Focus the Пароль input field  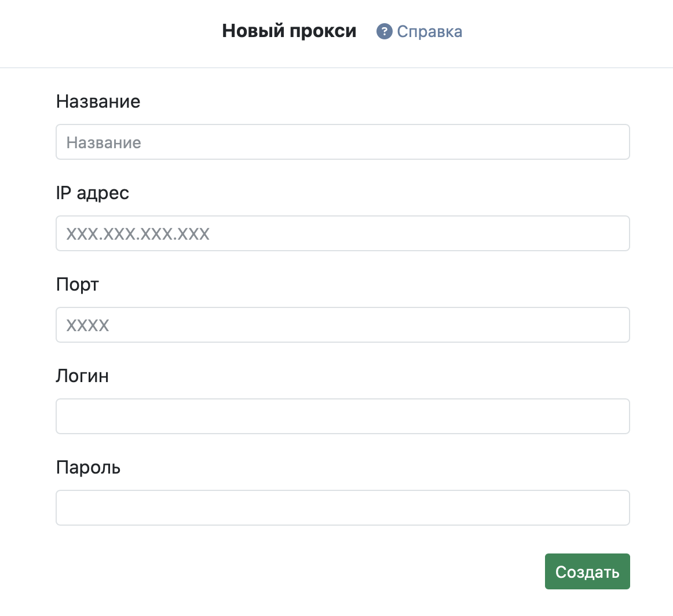(x=342, y=508)
